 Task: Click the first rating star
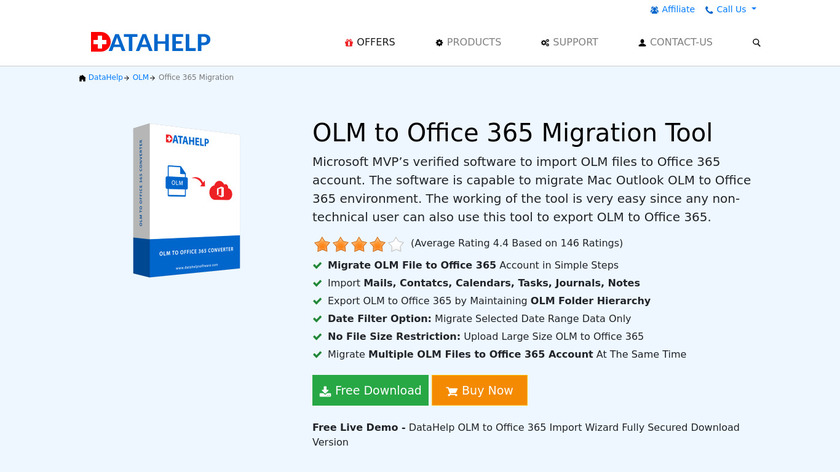click(x=322, y=244)
